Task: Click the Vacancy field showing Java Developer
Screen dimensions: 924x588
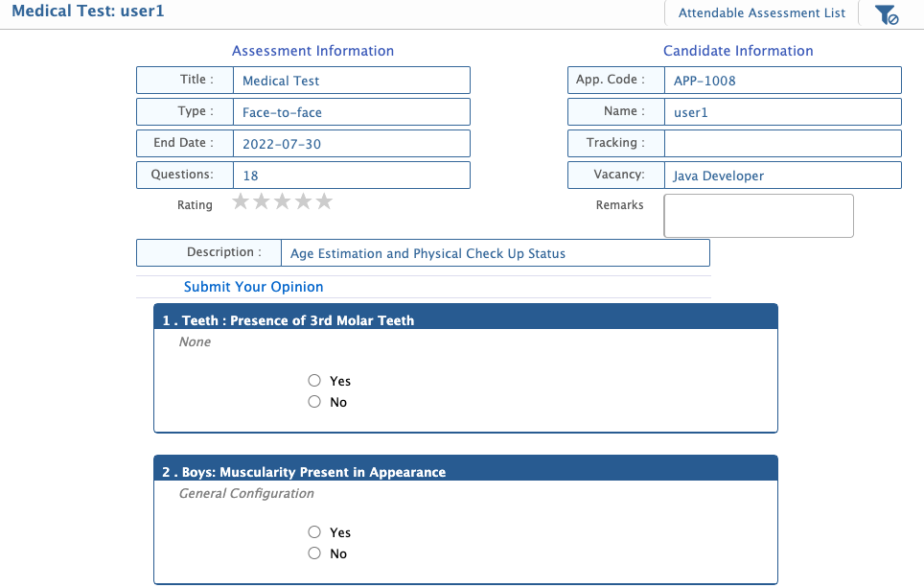Action: (x=782, y=176)
